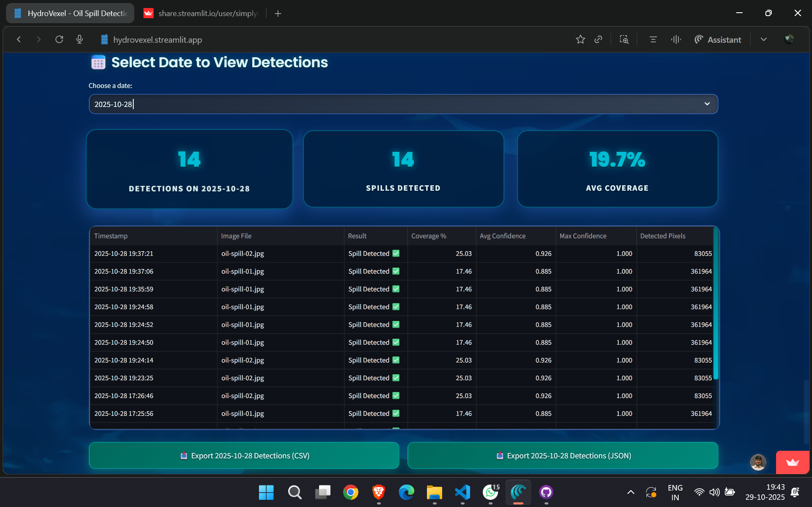Open the Streamlit crown badge in page corner
Screen dimensions: 812x507
tap(792, 462)
